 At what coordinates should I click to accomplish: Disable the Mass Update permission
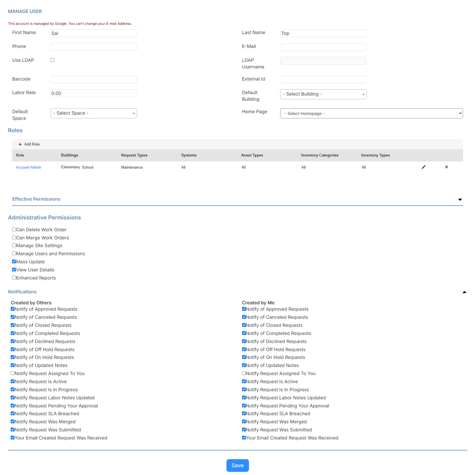[14, 261]
